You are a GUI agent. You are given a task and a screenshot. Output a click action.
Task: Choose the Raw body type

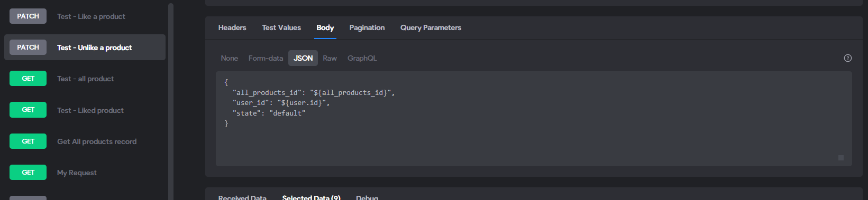[330, 58]
